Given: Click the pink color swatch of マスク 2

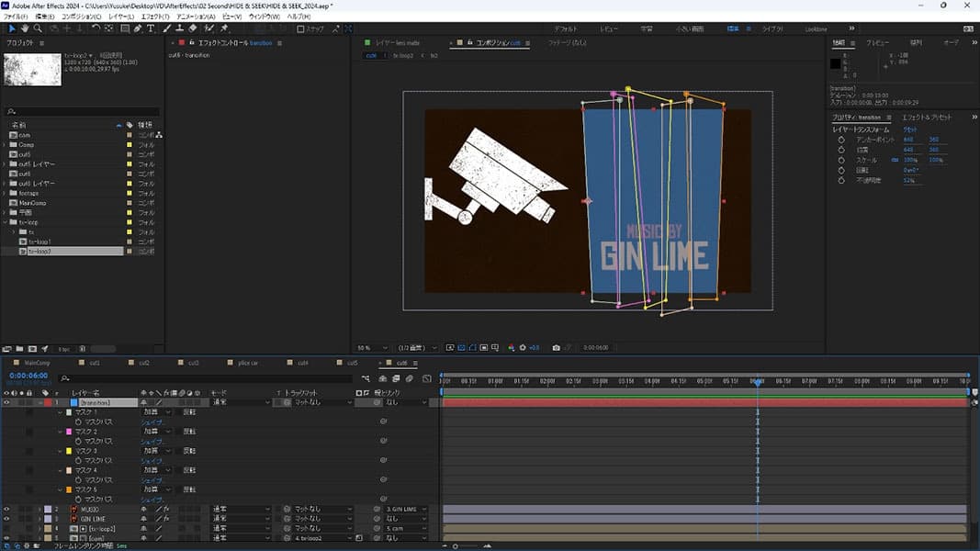Looking at the screenshot, I should pyautogui.click(x=68, y=432).
